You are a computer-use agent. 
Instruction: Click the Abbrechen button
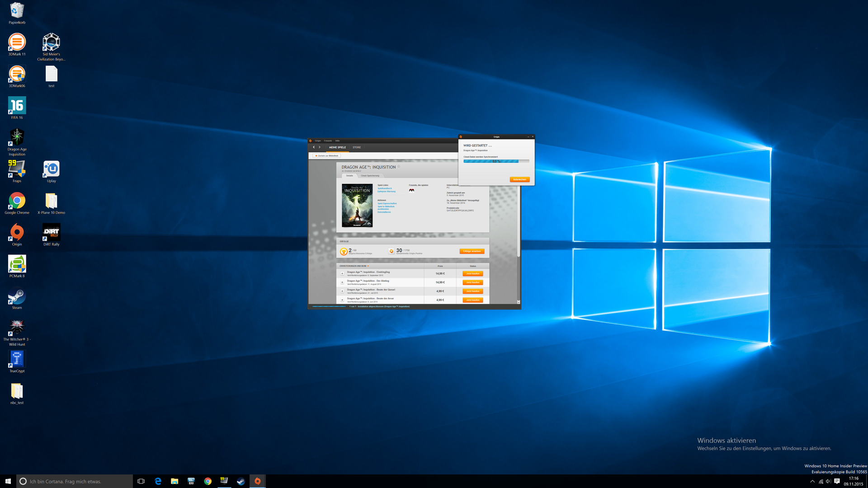tap(519, 179)
